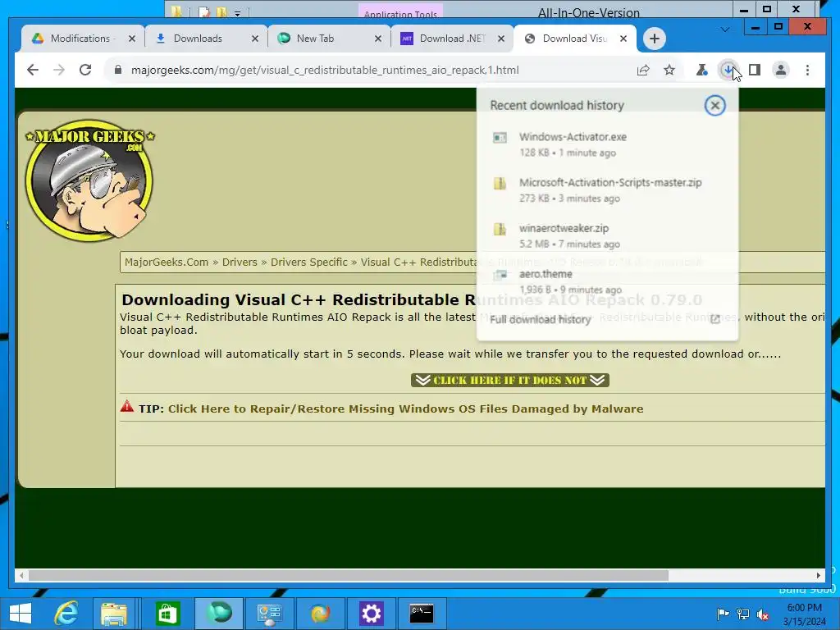Image resolution: width=840 pixels, height=630 pixels.
Task: Share this page via address bar icon
Action: pos(643,70)
